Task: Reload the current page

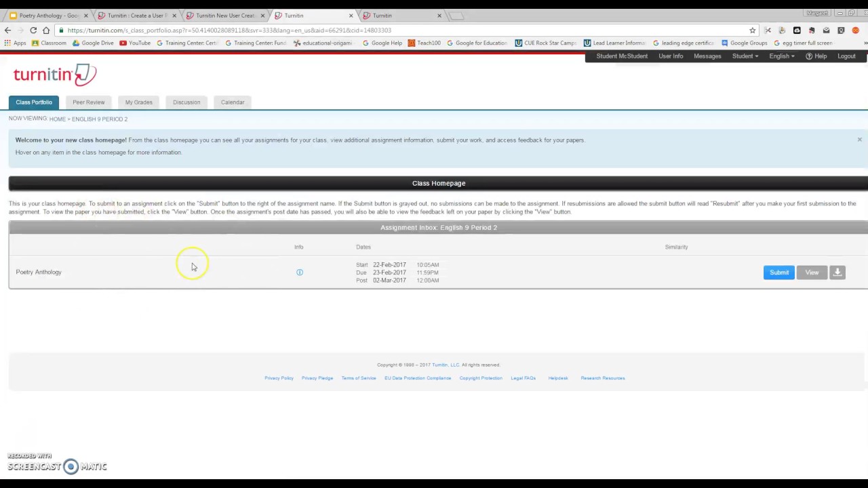Action: click(x=33, y=30)
